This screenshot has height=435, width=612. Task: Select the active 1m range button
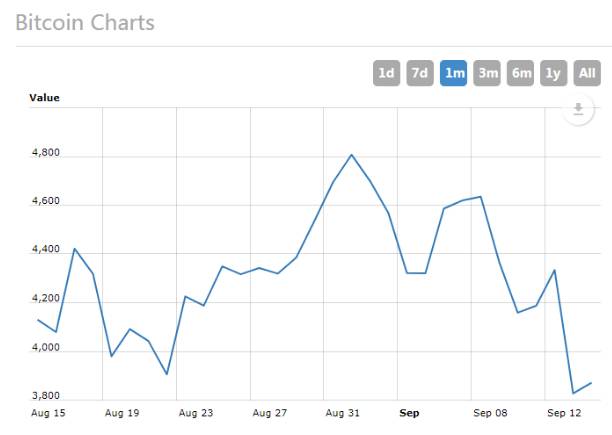coord(454,73)
